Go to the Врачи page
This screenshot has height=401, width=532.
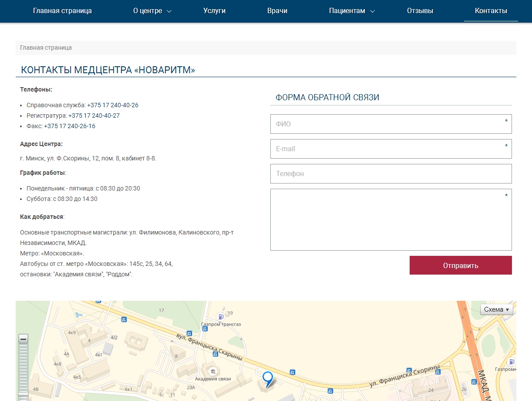coord(277,11)
